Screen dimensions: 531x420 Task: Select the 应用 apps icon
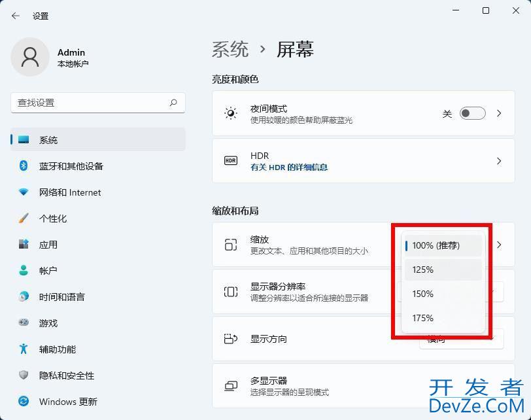click(24, 244)
